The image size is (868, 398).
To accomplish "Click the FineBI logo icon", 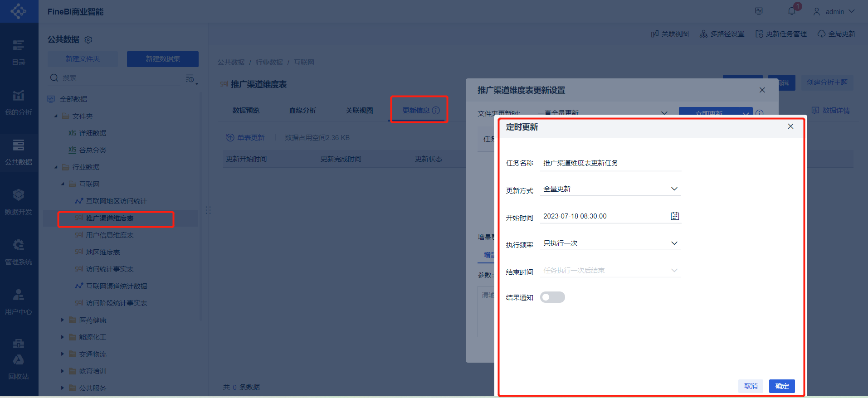I will (x=19, y=11).
